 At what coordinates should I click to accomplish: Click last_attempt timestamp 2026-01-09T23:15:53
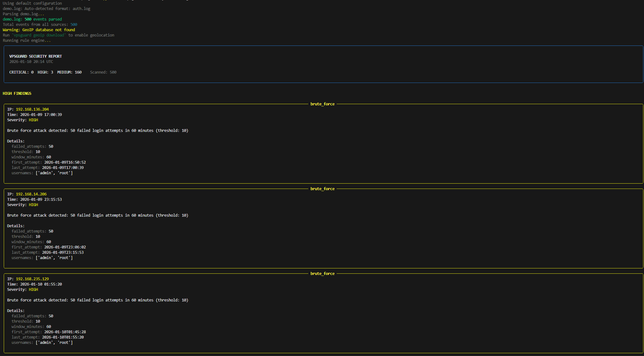[63, 253]
